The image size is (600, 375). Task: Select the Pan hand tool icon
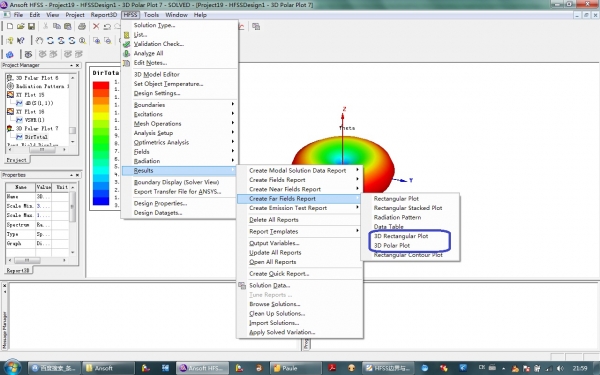(39, 40)
